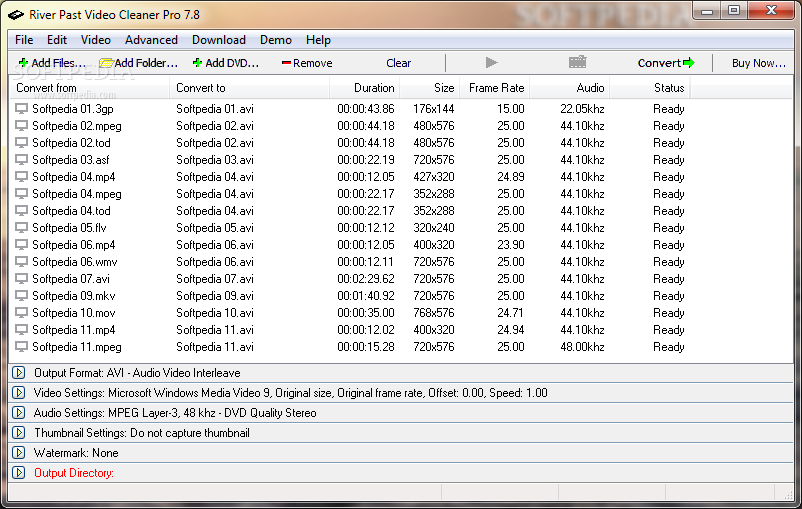802x509 pixels.
Task: Click file icon of Softpedia 07.avi
Action: point(21,279)
